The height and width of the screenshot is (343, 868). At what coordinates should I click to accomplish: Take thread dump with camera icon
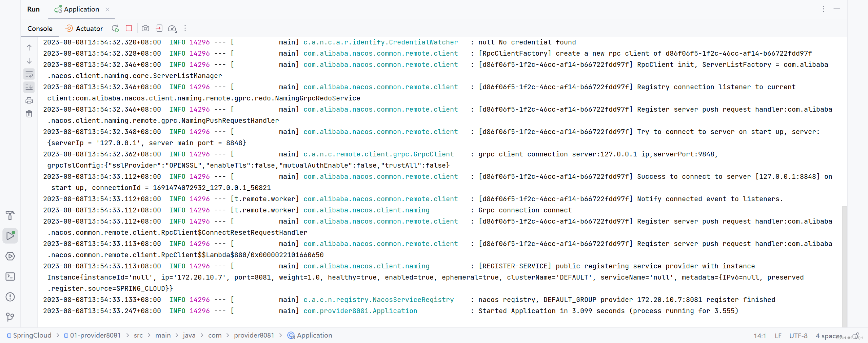(x=145, y=28)
